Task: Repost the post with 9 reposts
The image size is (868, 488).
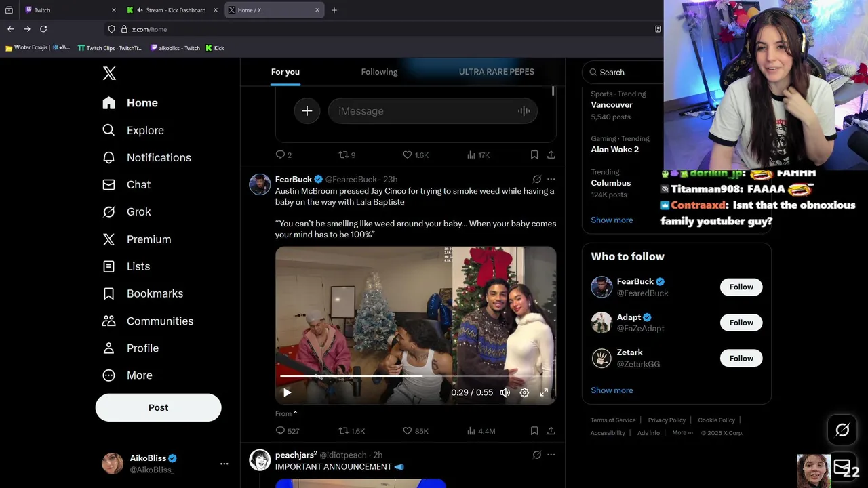Action: pyautogui.click(x=347, y=155)
